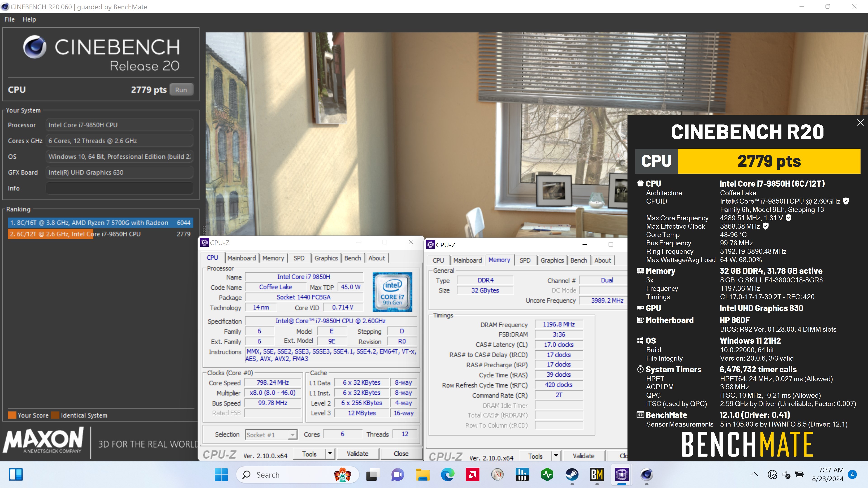Open About tab in right CPU-Z
Viewport: 868px width, 488px height.
(x=602, y=260)
